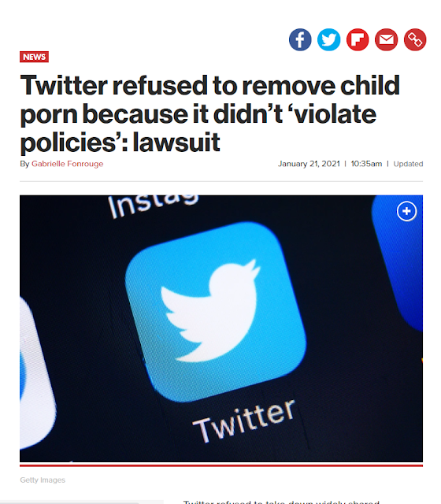
Task: Click the 10:35am timestamp
Action: 366,164
